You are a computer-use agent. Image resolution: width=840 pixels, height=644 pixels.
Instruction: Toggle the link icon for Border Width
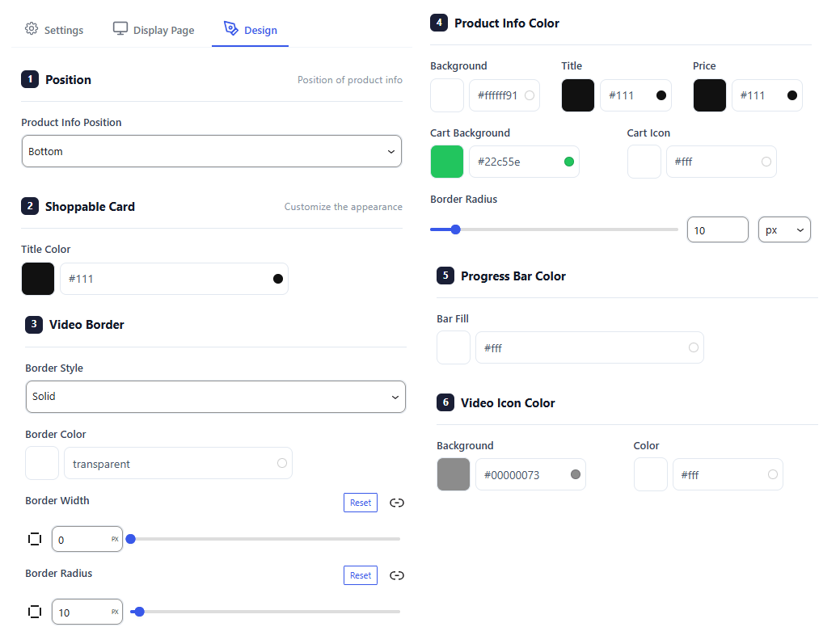point(397,503)
